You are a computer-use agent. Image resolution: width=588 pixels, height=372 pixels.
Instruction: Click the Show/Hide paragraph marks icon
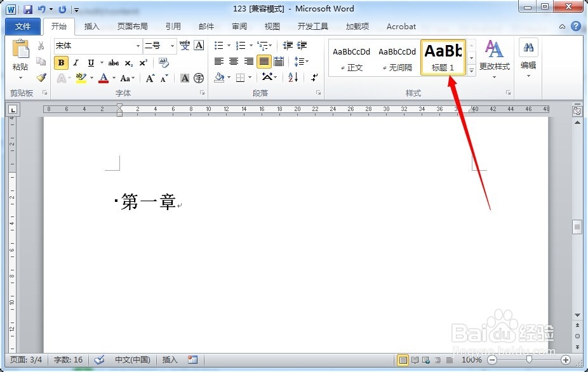click(x=314, y=77)
